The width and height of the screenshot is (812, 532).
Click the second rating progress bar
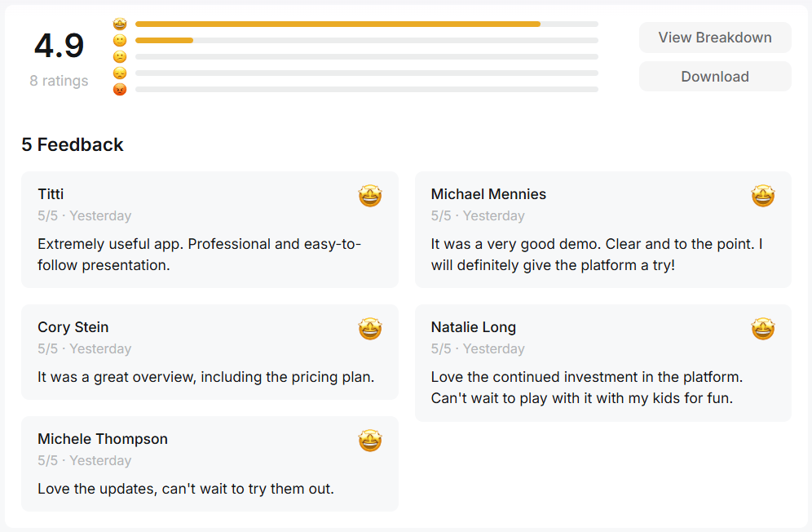[367, 41]
